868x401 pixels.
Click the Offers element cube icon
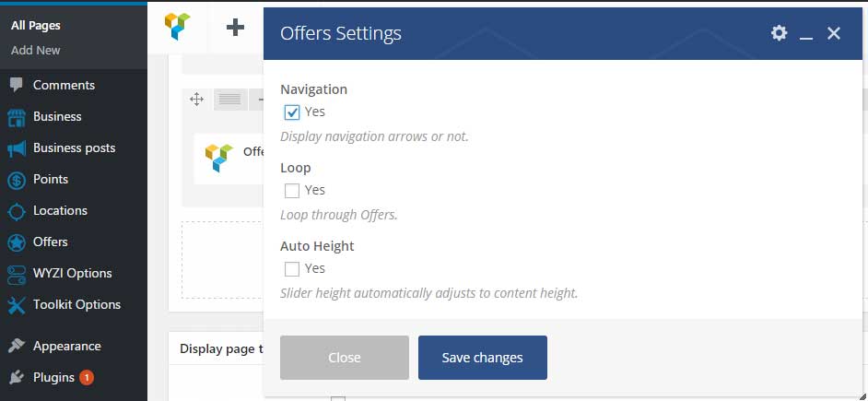[x=218, y=158]
